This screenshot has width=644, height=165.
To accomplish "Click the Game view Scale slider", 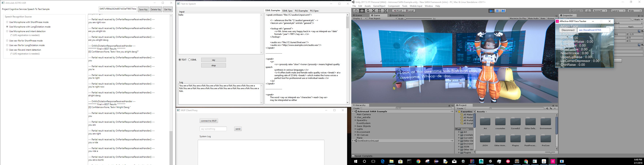I will coord(418,19).
